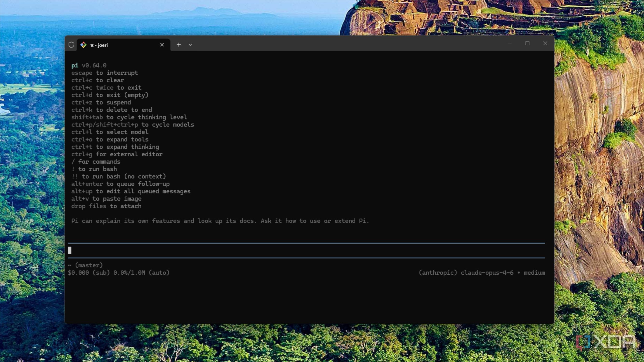Click 'alt+up to edit all queued messages' line
This screenshot has width=644, height=362.
(x=131, y=191)
